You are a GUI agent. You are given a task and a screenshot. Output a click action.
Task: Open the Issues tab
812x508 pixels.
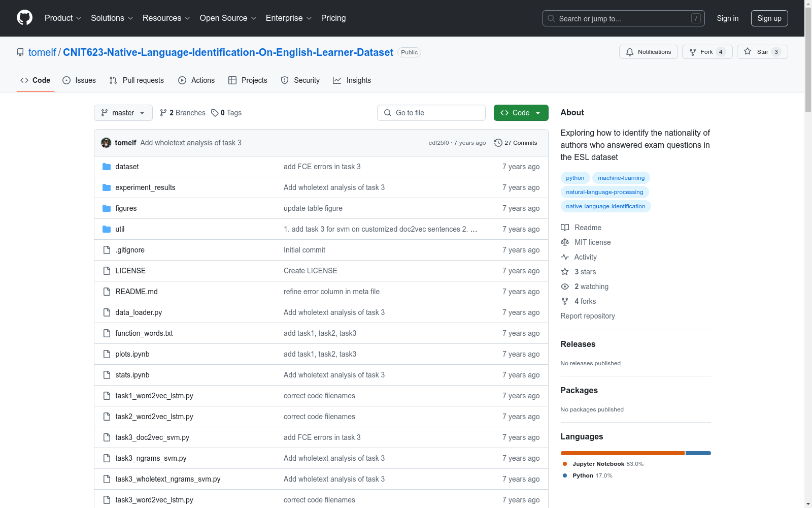coord(79,80)
